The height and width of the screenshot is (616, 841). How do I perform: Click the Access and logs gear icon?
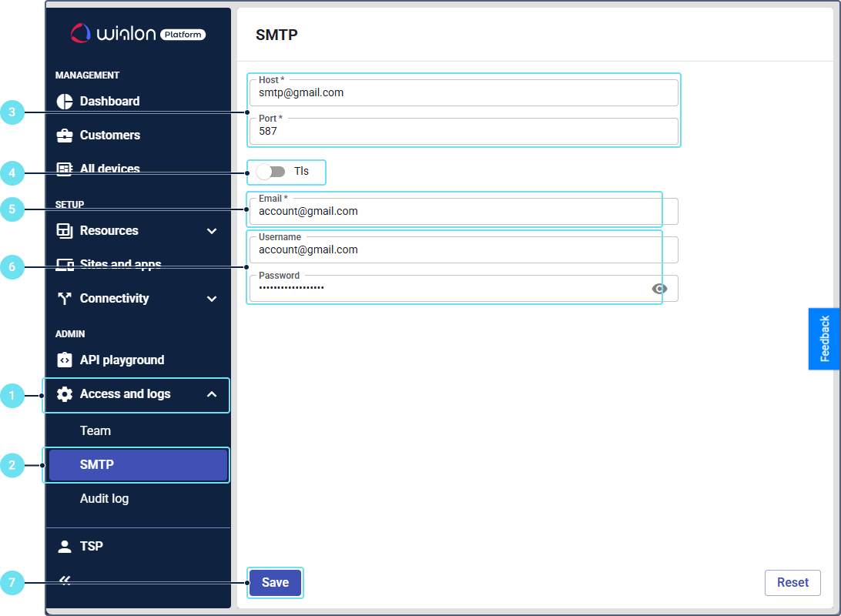coord(65,394)
